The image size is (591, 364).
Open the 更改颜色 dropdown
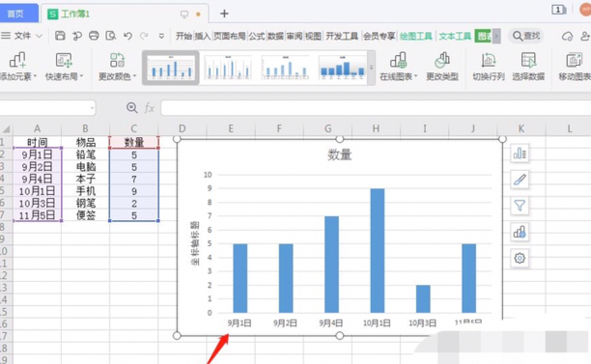pos(117,67)
